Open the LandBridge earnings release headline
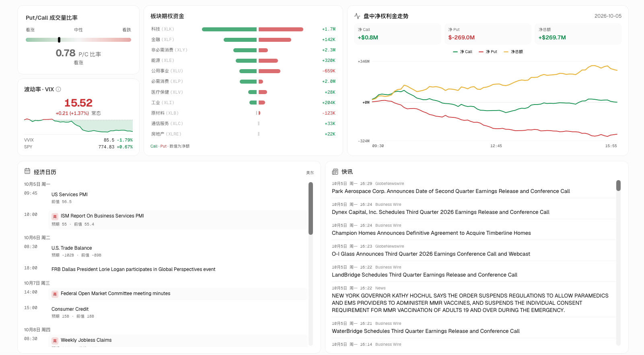Viewport: 644px width, 355px height. coord(424,275)
